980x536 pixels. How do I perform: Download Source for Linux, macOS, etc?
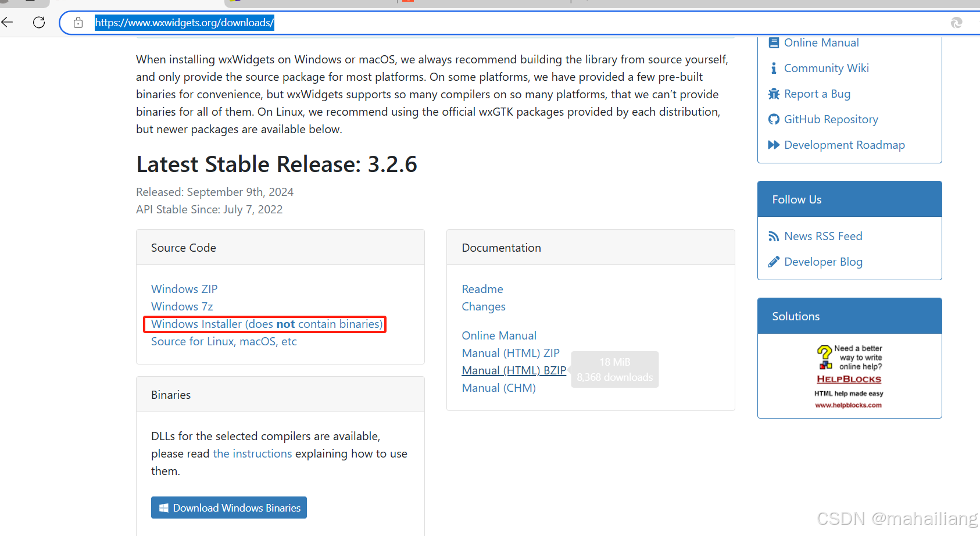224,341
